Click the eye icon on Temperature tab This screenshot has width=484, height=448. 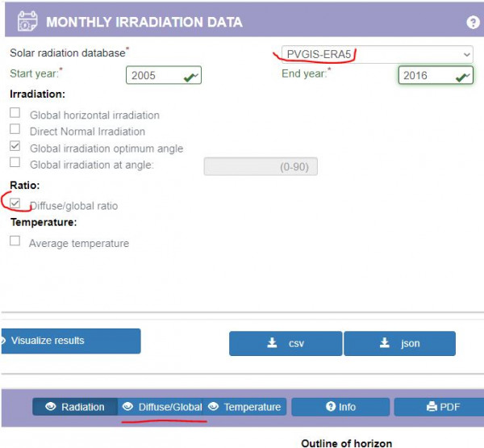[213, 407]
